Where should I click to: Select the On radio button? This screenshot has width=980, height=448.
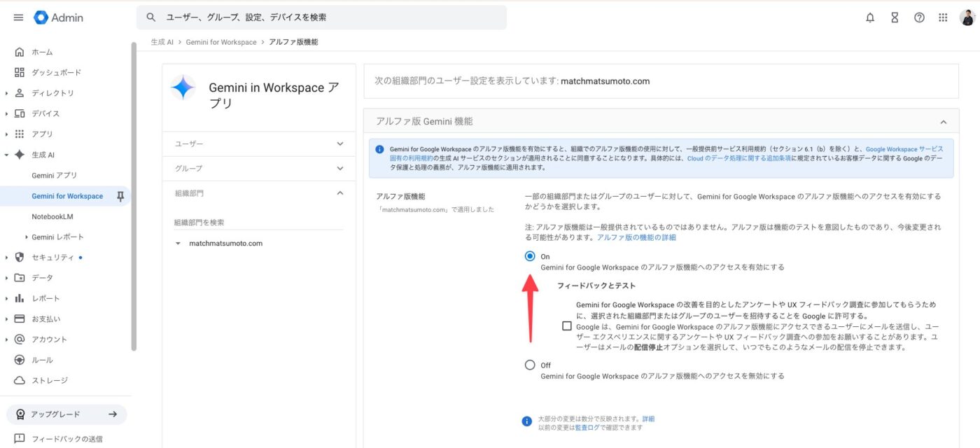(x=530, y=256)
